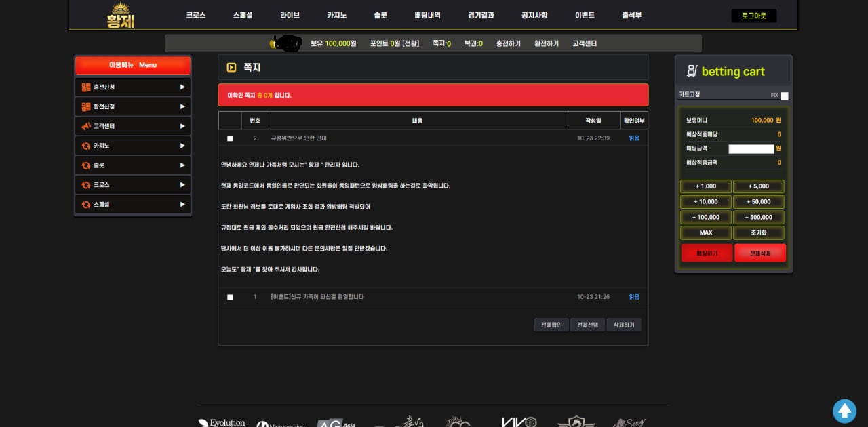Expand the 스페셜 sidebar arrow
868x427 pixels.
pyautogui.click(x=182, y=204)
